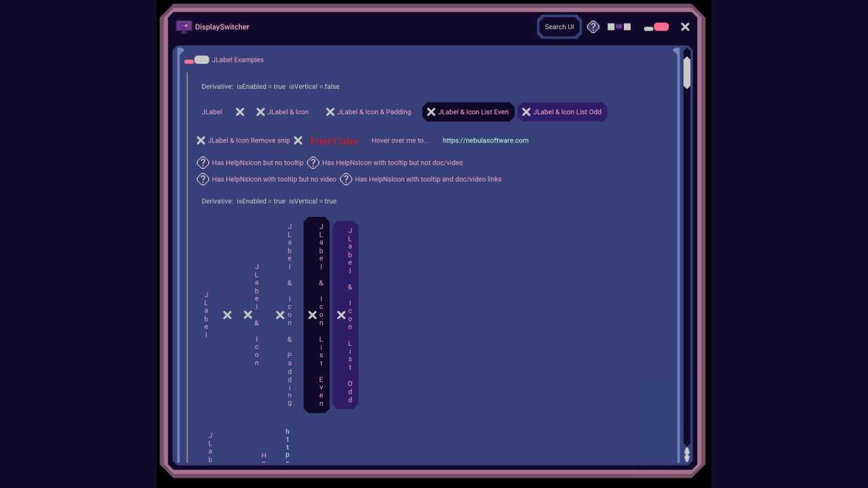Click the two-squares display layout switcher

coord(619,27)
